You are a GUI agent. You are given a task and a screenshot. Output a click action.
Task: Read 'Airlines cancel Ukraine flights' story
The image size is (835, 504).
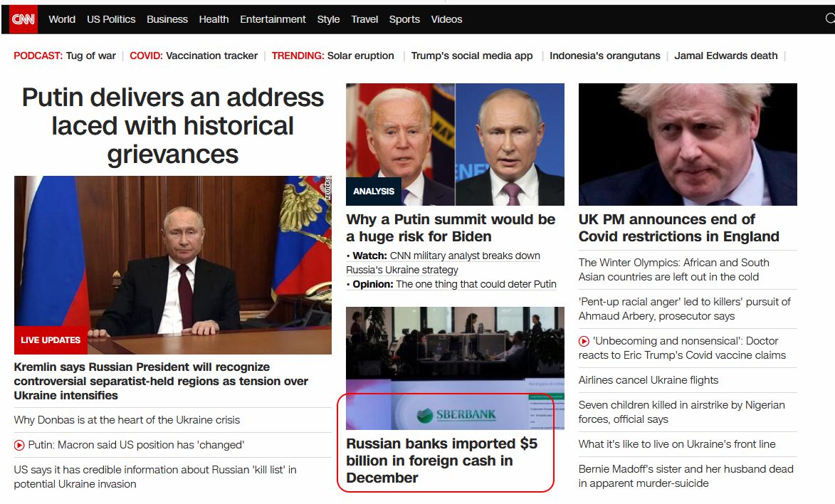648,380
